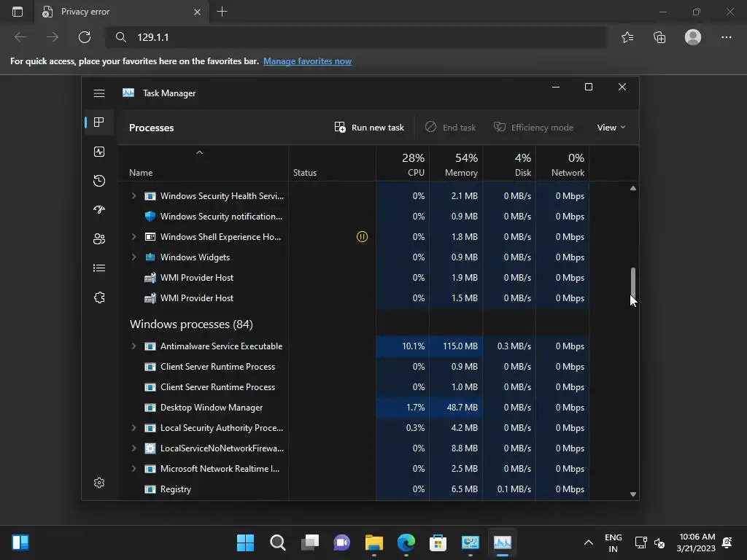Click the Windows Security notification shield icon
747x560 pixels.
click(150, 216)
